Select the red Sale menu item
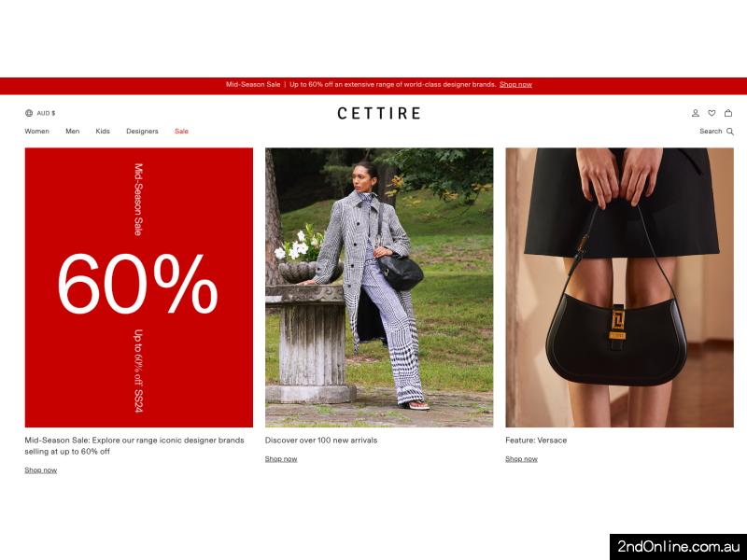Viewport: 747px width, 560px height. coord(181,132)
